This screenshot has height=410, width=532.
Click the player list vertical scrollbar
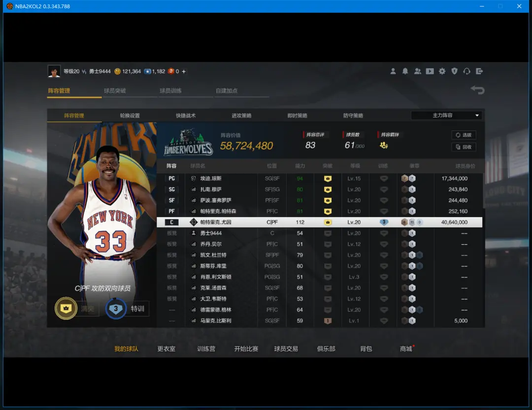tap(484, 190)
